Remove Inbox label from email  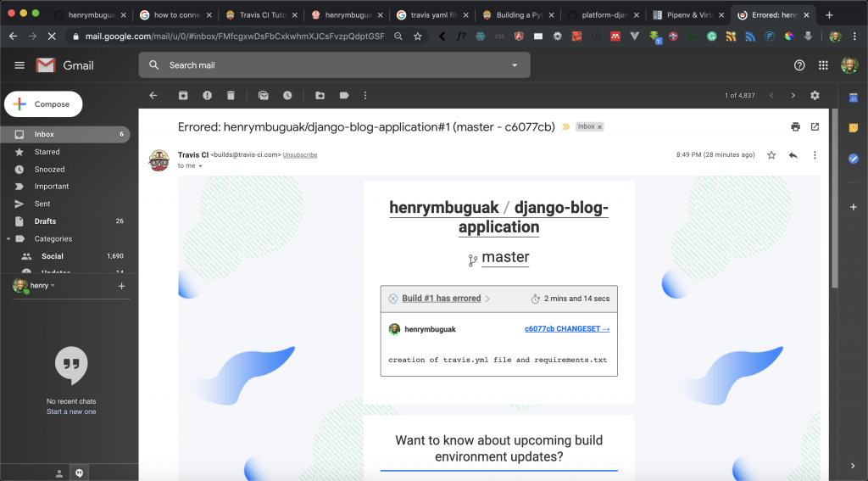[x=599, y=127]
